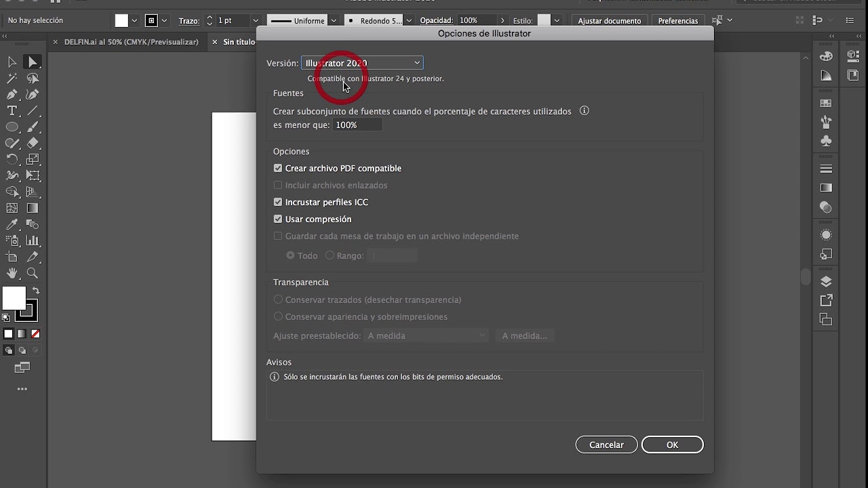Image resolution: width=868 pixels, height=488 pixels.
Task: Click the None red-slash color button
Action: [x=35, y=333]
